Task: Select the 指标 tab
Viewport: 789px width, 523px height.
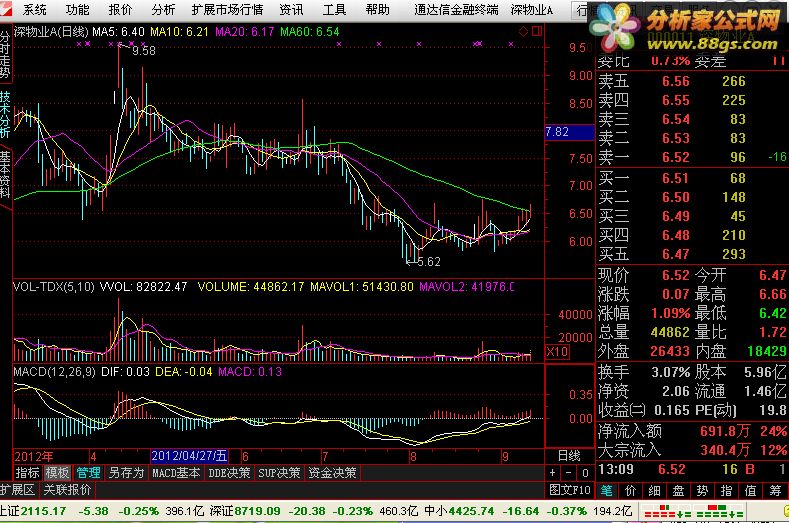Action: [27, 473]
